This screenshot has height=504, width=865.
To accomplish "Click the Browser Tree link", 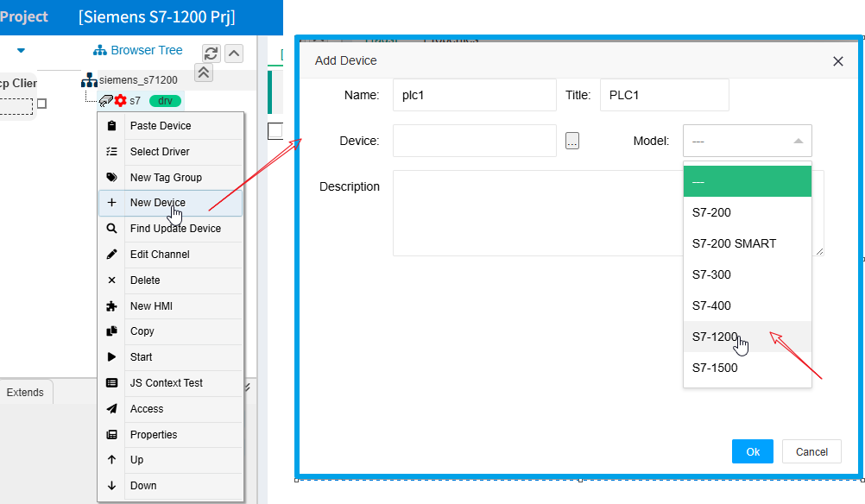I will click(x=146, y=51).
